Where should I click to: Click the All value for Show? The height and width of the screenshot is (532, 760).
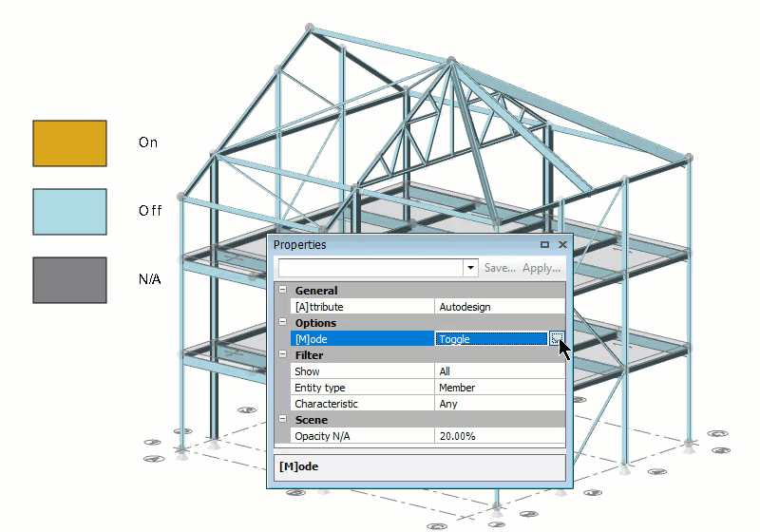coord(500,371)
